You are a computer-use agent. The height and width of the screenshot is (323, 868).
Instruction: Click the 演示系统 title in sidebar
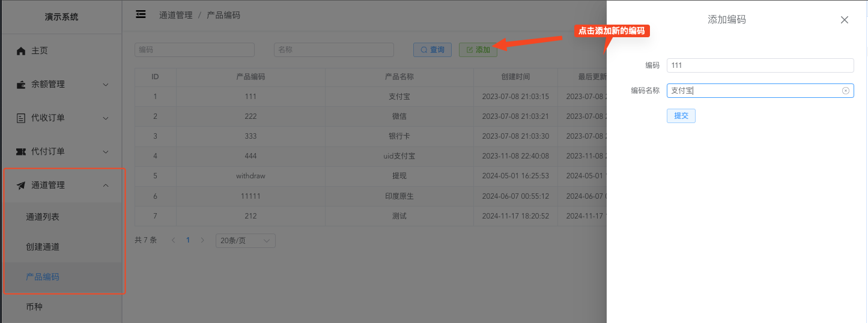click(61, 17)
